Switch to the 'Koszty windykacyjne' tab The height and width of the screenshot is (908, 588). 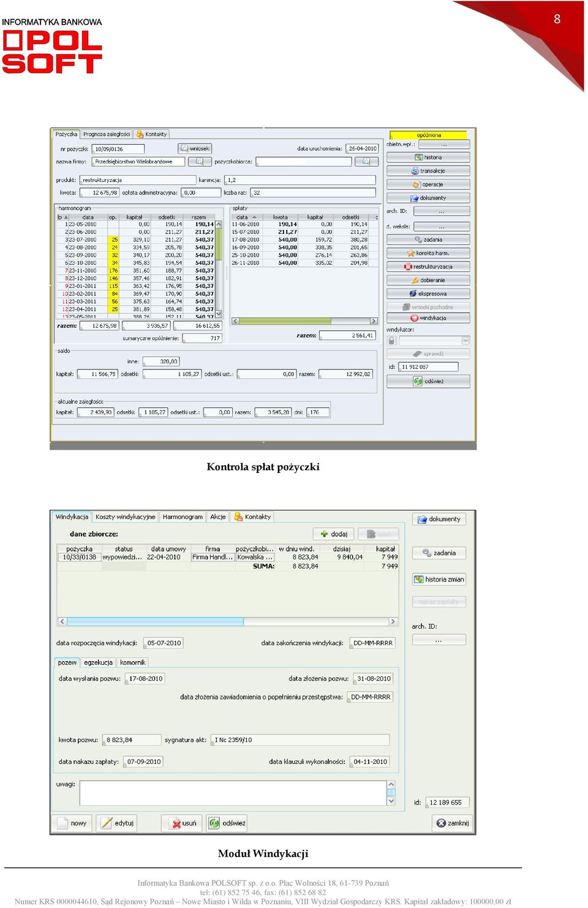point(126,516)
